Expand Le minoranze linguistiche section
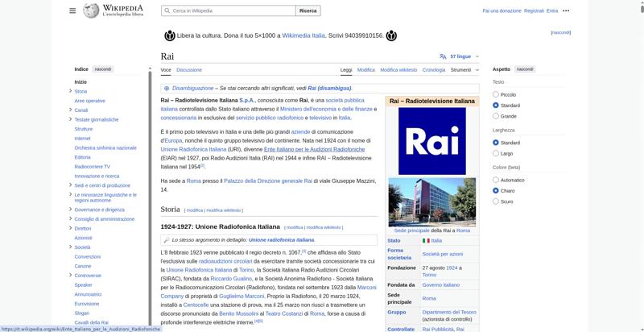644x332 pixels. click(x=70, y=195)
